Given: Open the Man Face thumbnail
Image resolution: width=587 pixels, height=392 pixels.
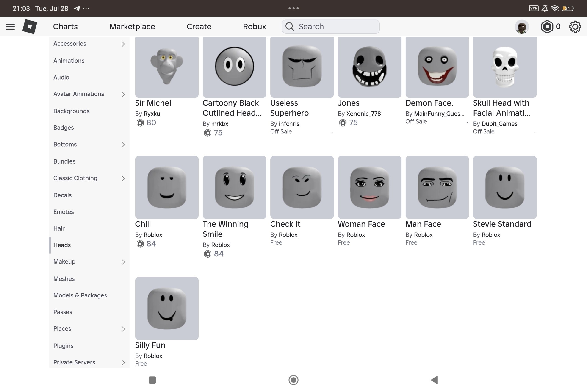Looking at the screenshot, I should point(437,187).
